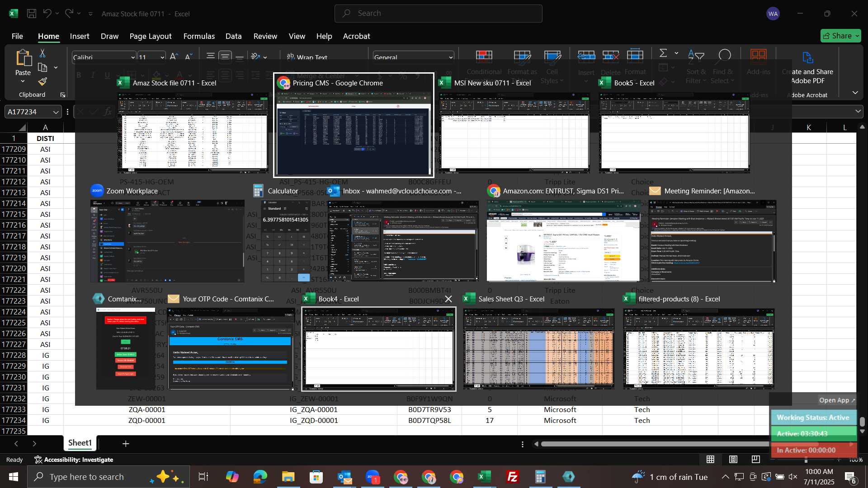The width and height of the screenshot is (868, 488).
Task: Open Zoom from the taskbar
Action: 373,477
